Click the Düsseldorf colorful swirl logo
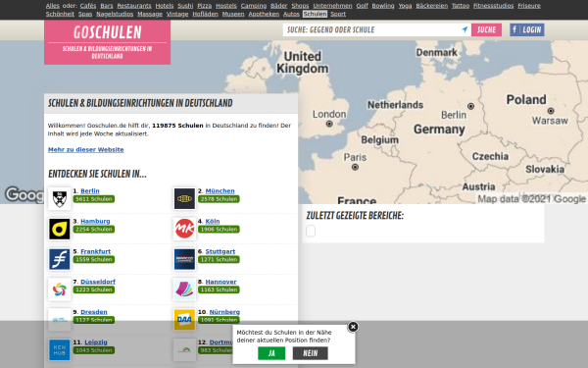Image resolution: width=588 pixels, height=368 pixels. pos(59,289)
